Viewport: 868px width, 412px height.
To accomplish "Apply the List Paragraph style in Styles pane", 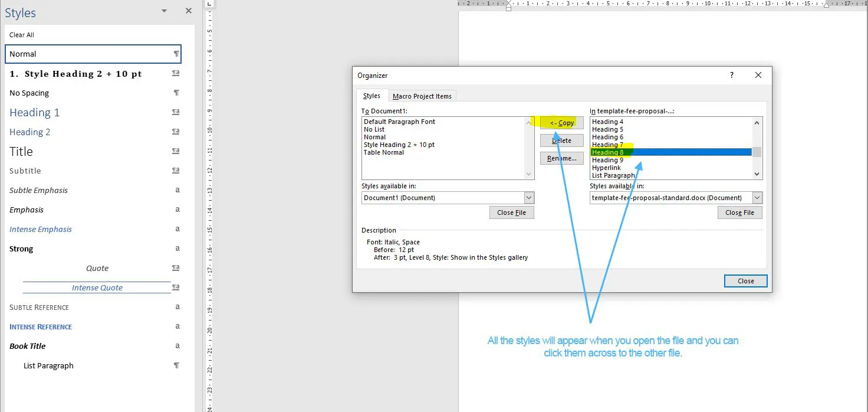I will coord(93,365).
